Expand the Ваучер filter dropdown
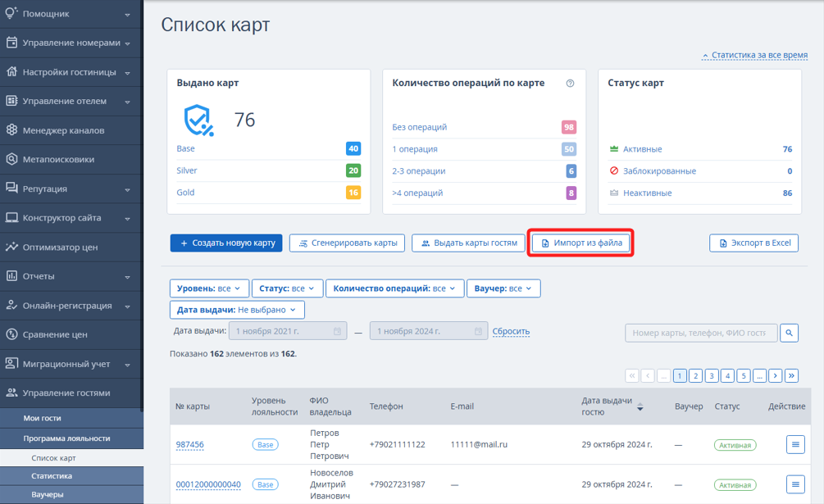Screen dimensions: 824x504 pos(503,288)
